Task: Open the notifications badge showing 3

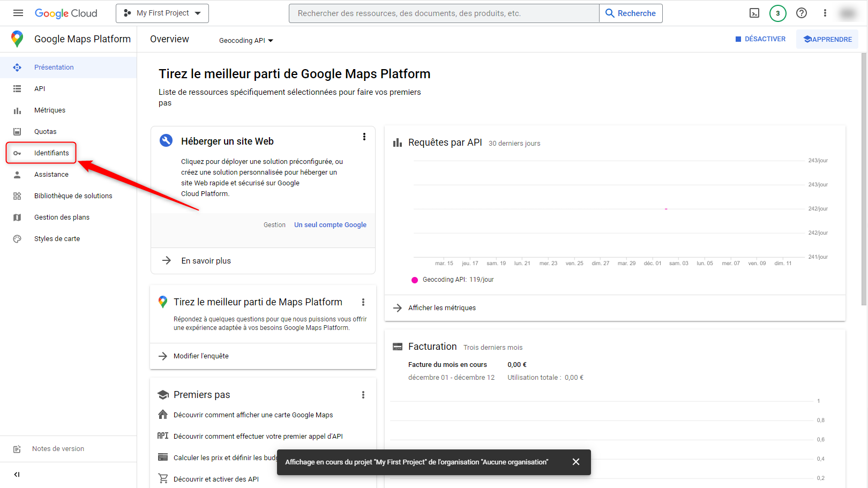Action: coord(778,13)
